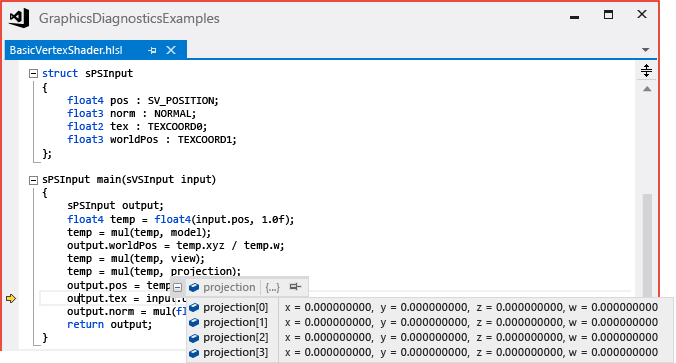Click the 'float2 tex : TEXCOORD0;' line
Screen dimensions: 676x363
(x=137, y=127)
